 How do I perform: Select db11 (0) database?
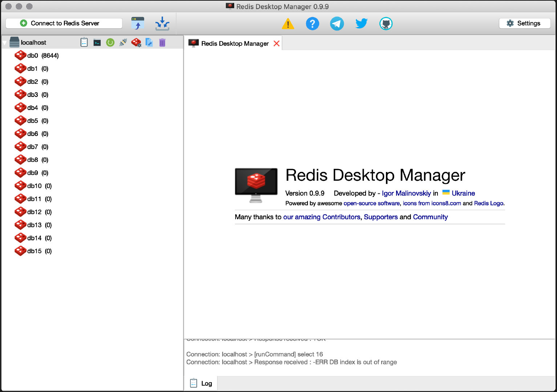click(x=33, y=199)
